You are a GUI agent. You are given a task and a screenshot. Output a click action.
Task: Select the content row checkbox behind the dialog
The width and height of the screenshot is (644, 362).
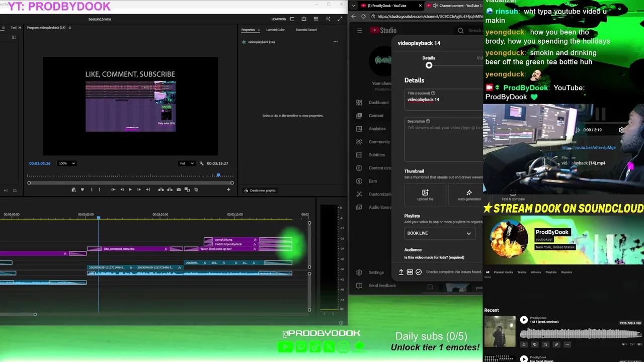pos(430,287)
